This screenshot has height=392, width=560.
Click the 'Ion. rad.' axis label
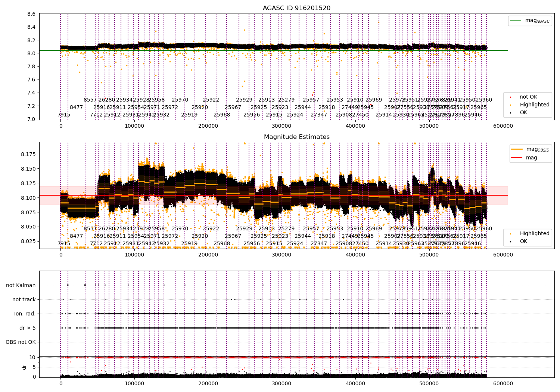pos(25,314)
